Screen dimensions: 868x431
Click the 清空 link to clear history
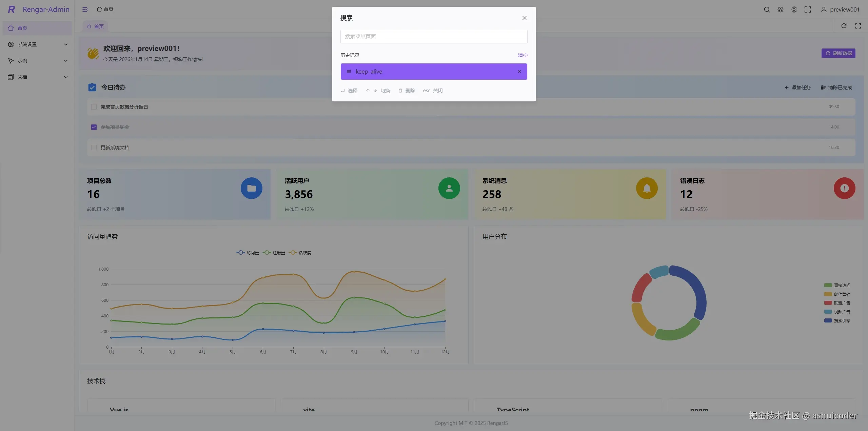[522, 55]
